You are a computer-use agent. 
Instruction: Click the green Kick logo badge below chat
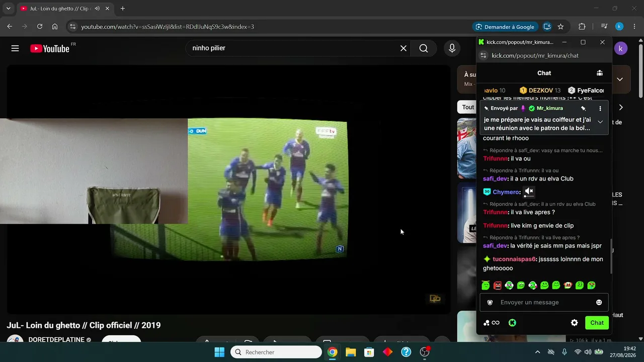[512, 323]
